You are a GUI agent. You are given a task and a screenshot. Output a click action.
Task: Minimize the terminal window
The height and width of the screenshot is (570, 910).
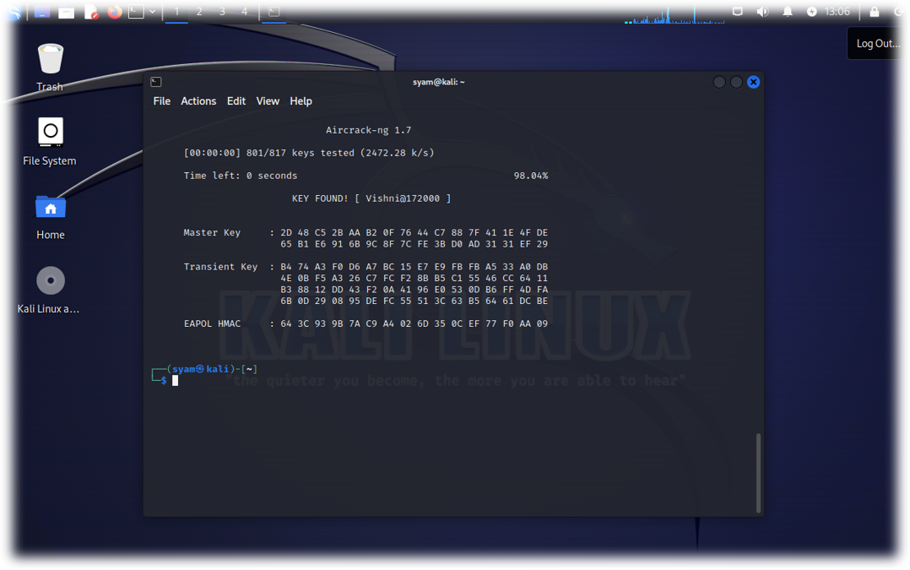[719, 82]
